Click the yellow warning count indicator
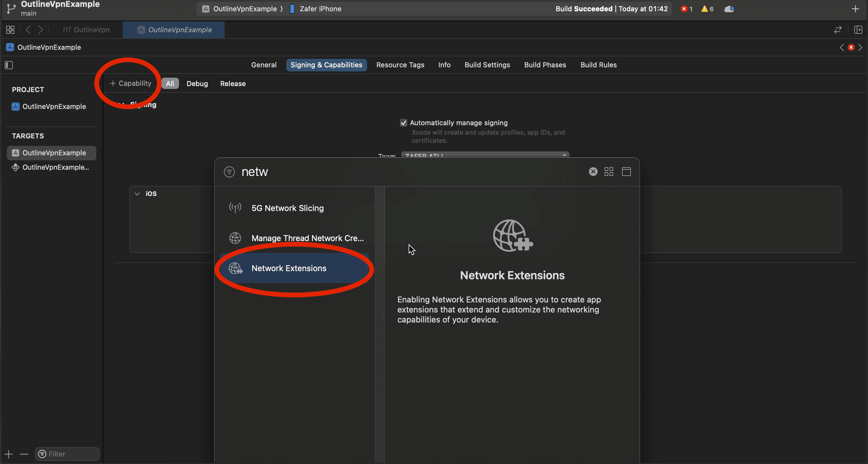The image size is (868, 464). coord(707,9)
